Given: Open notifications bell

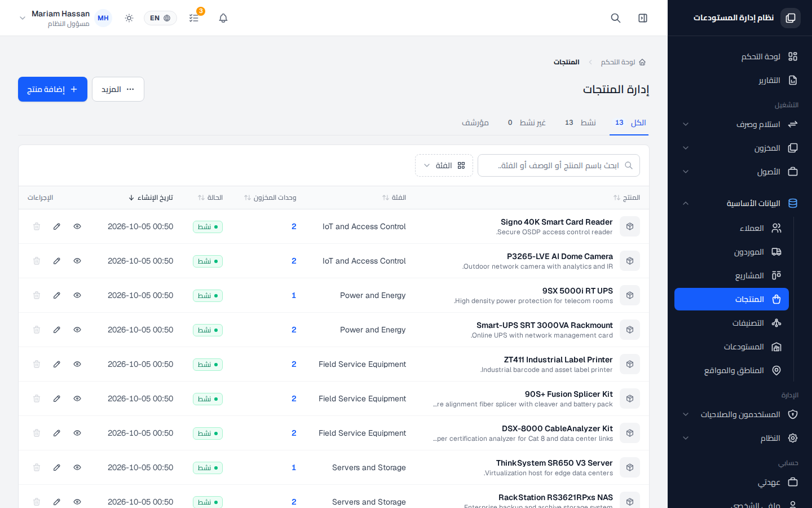Looking at the screenshot, I should (223, 18).
